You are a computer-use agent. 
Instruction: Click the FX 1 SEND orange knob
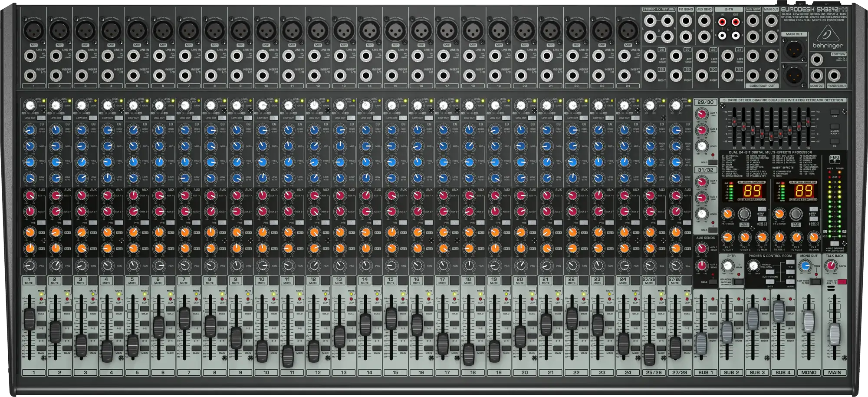coord(728,214)
